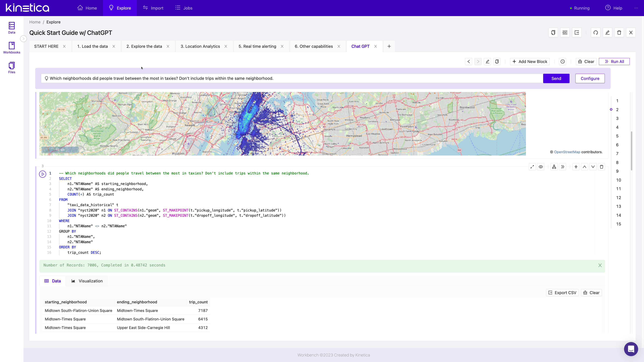The image size is (644, 362).
Task: Switch to 5. Real time alerting tab
Action: point(257,46)
